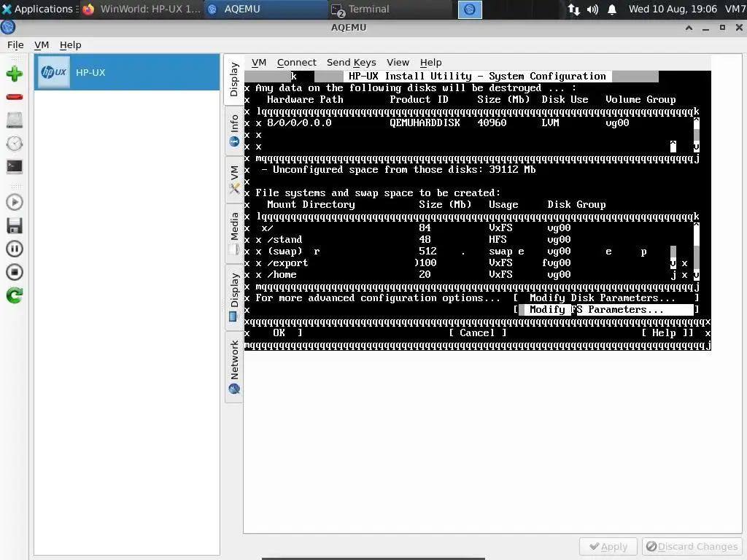This screenshot has height=560, width=747.
Task: Select the /stand mount directory row
Action: click(471, 239)
